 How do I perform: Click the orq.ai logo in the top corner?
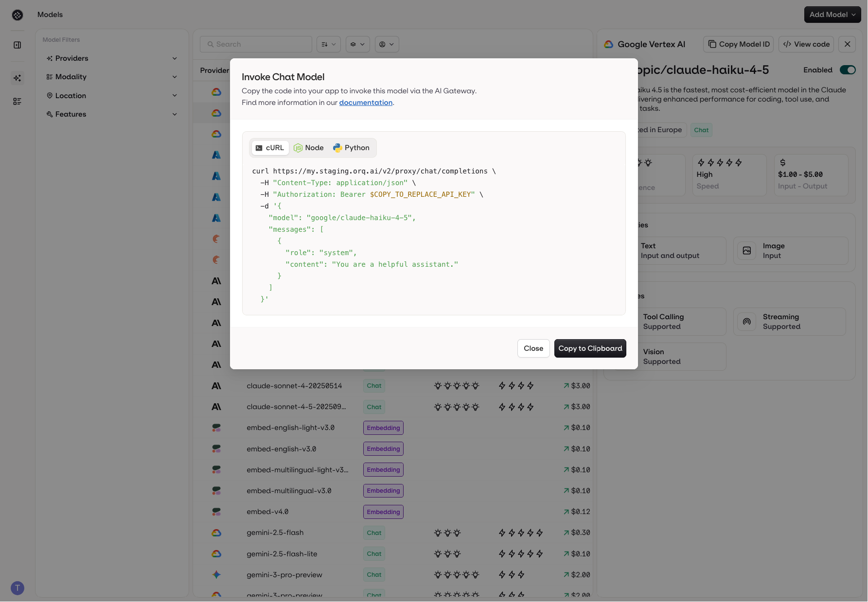[x=18, y=15]
